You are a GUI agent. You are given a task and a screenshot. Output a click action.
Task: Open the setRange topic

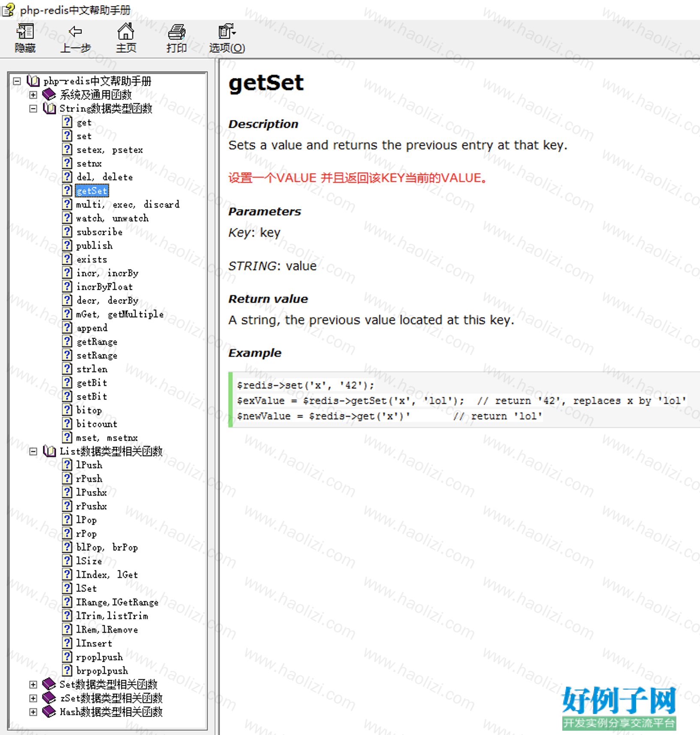pyautogui.click(x=97, y=355)
